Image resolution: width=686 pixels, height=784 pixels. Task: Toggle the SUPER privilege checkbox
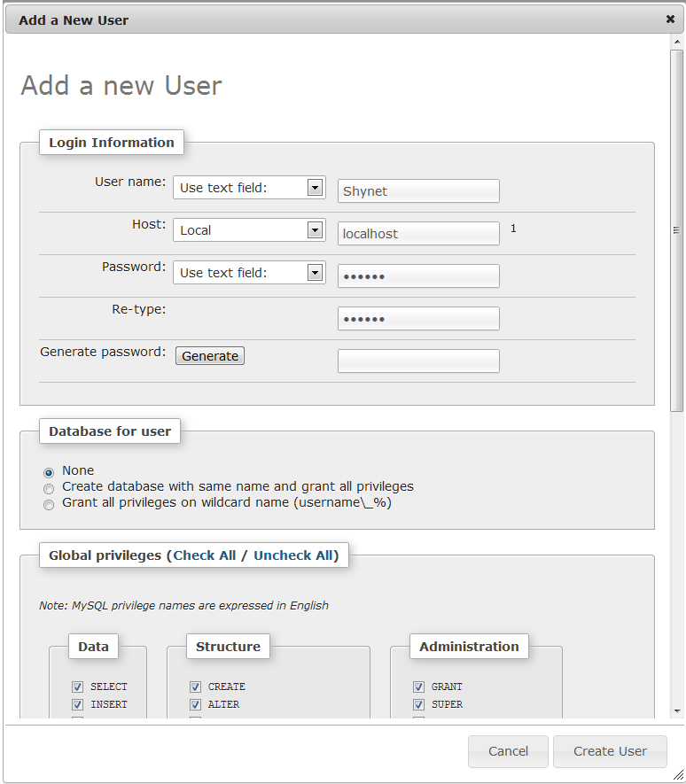[x=418, y=704]
